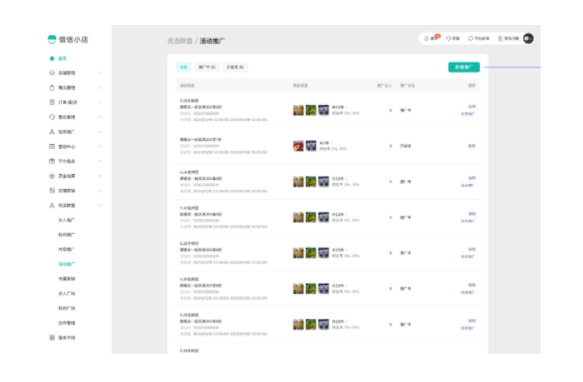The width and height of the screenshot is (583, 382).
Task: Click the 推广状态 column header
Action: tap(408, 86)
